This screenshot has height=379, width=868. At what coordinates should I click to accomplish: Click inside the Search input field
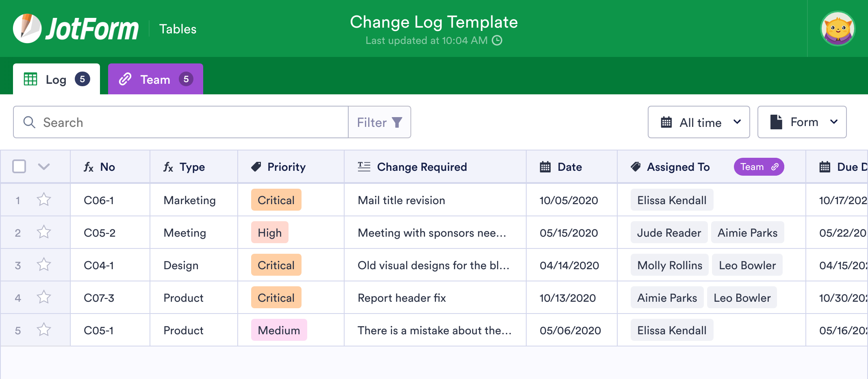163,122
